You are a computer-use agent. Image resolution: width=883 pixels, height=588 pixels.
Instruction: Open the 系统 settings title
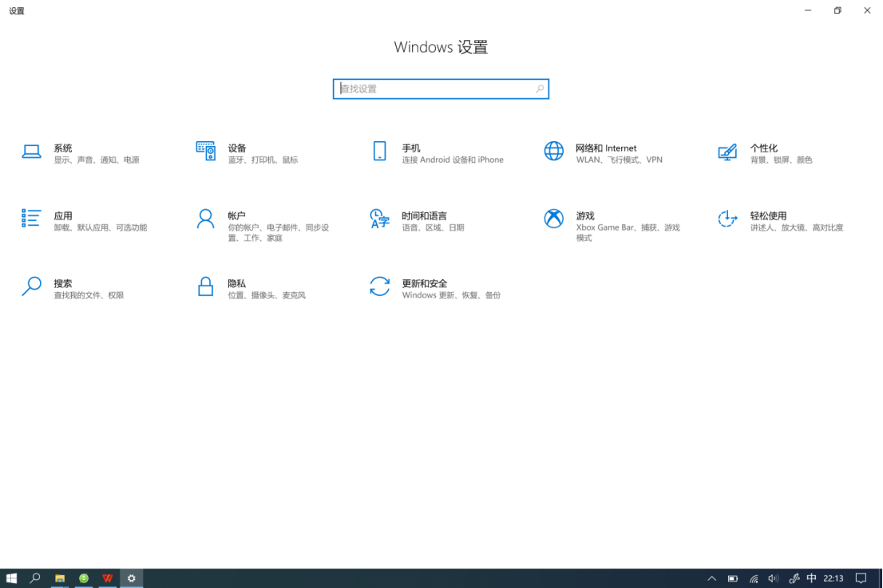click(63, 148)
